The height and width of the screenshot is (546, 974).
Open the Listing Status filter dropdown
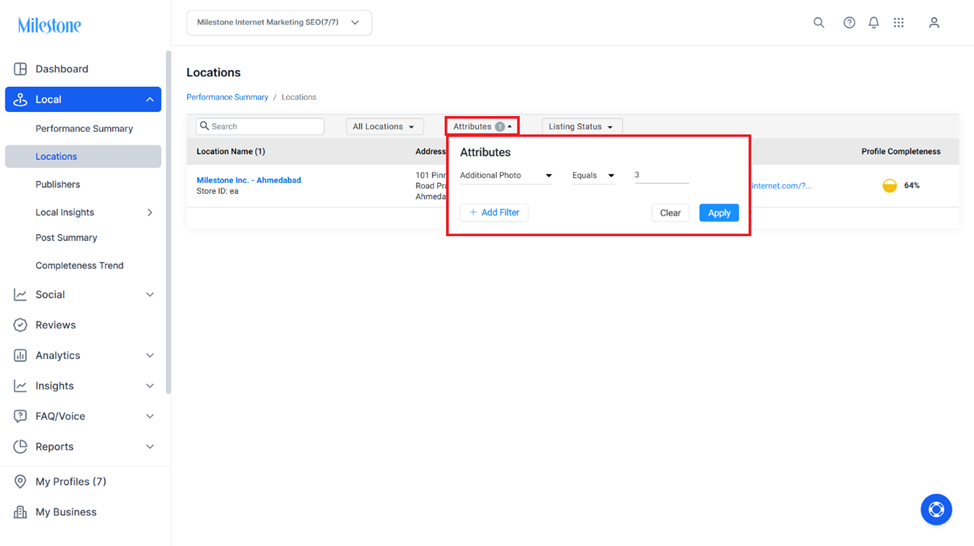point(581,127)
